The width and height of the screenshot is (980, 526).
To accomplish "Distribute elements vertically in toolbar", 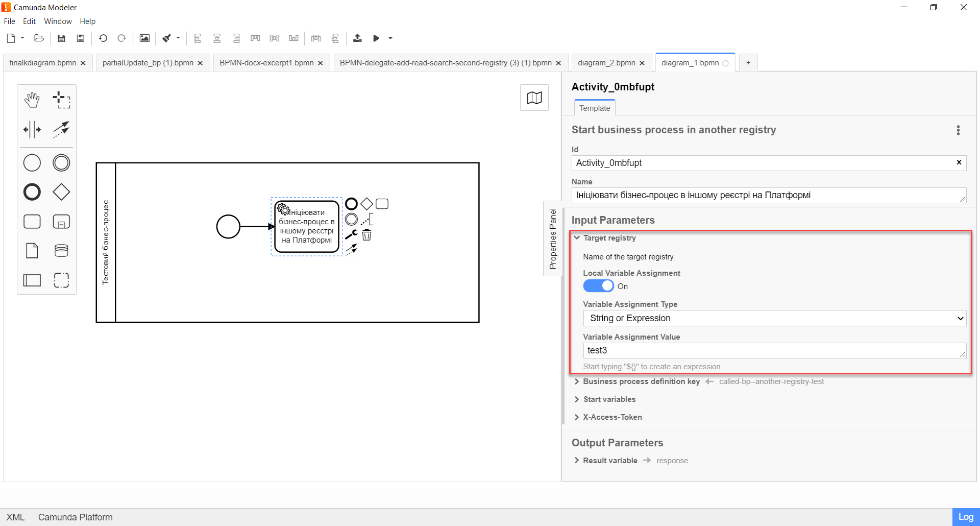I will click(x=335, y=38).
